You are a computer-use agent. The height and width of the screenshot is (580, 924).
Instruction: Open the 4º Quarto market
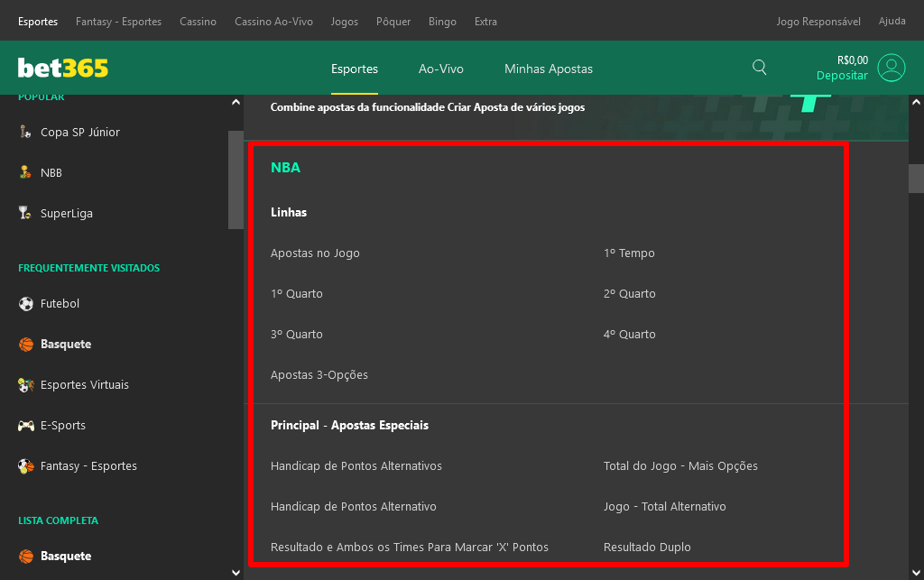(x=629, y=335)
